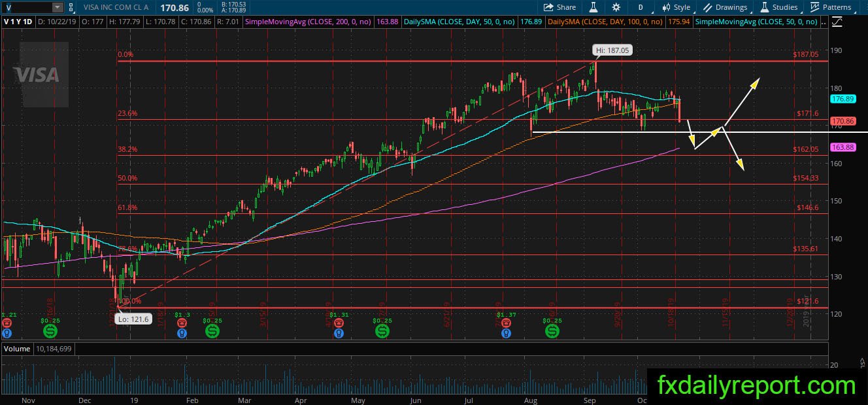Select the 61.8% Fibonacci level label
This screenshot has height=405, width=868.
click(x=127, y=207)
